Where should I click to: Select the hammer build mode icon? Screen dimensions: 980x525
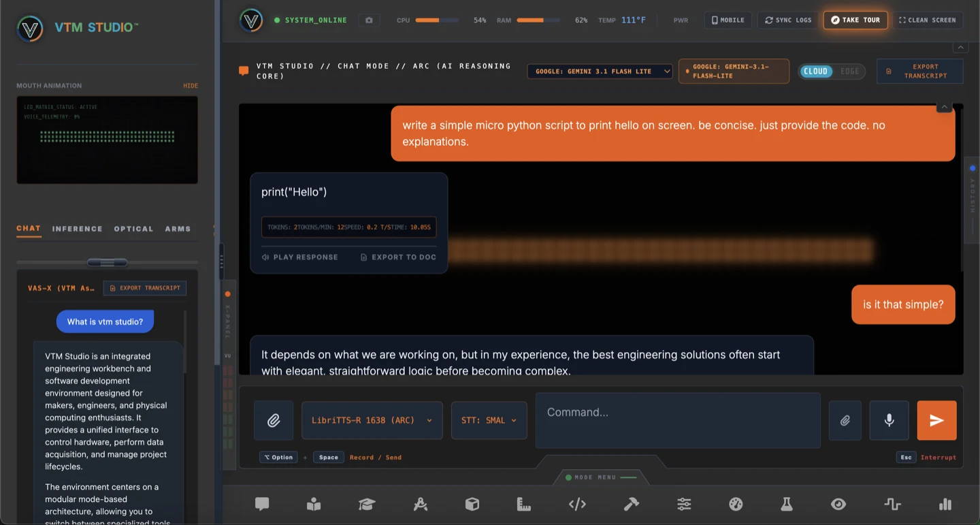(632, 504)
